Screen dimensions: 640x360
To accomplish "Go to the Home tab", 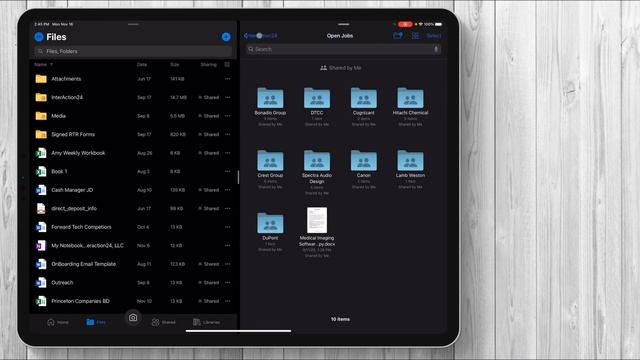I will [x=58, y=322].
